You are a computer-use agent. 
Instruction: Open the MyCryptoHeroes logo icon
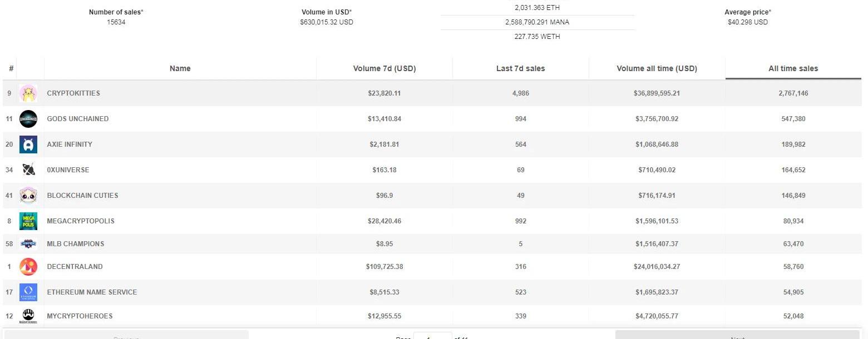(x=28, y=316)
